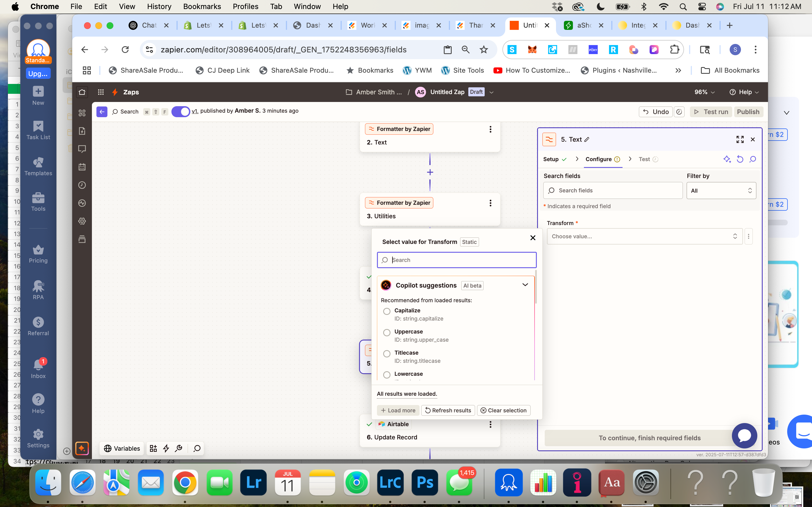812x507 pixels.
Task: Click the three-dot menu on Utilities step
Action: [490, 203]
